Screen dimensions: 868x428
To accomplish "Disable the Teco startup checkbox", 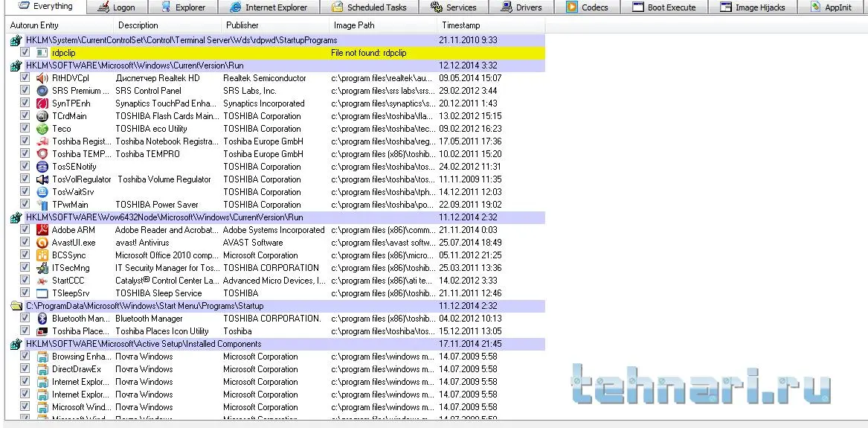I will click(25, 128).
